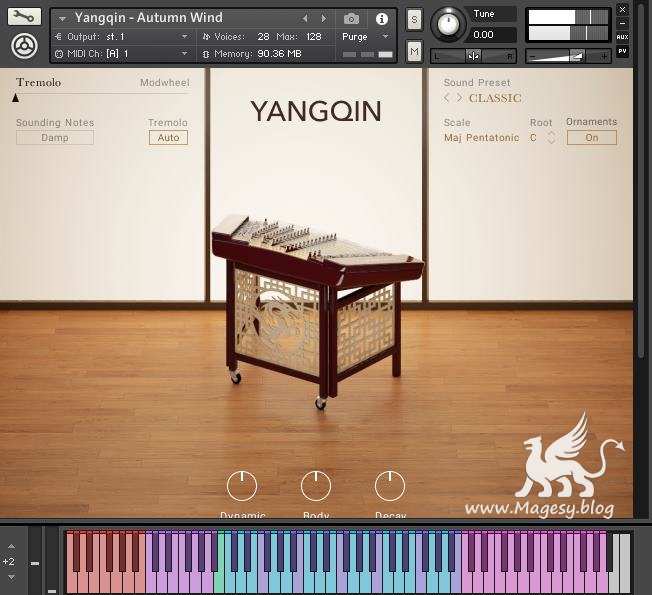Solo the instrument with S button
Viewport: 652px width, 595px height.
click(x=414, y=20)
